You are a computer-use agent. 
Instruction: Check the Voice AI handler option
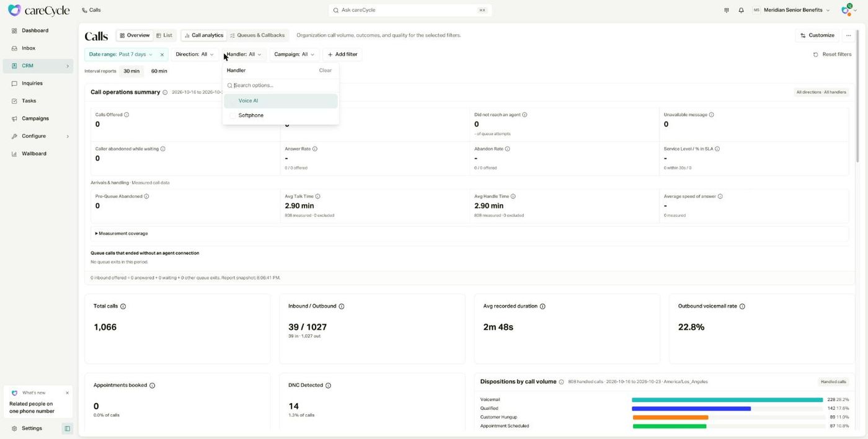[x=233, y=100]
